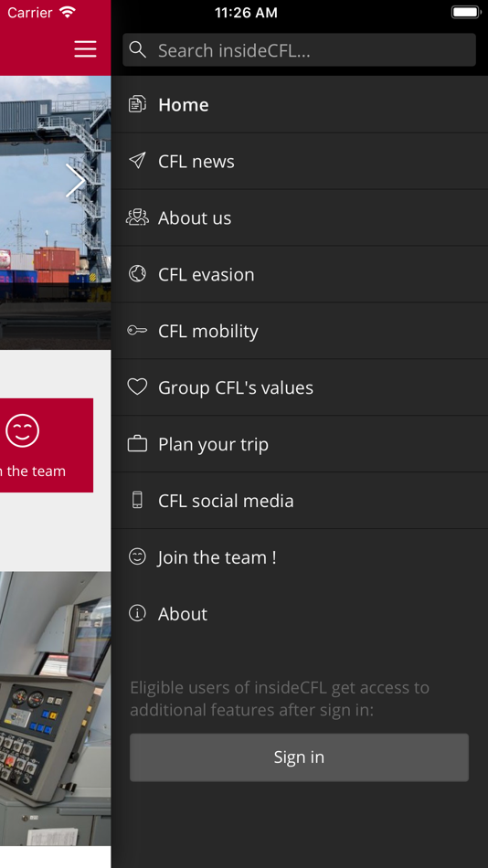Click the Home document icon
The width and height of the screenshot is (488, 868).
[x=137, y=104]
